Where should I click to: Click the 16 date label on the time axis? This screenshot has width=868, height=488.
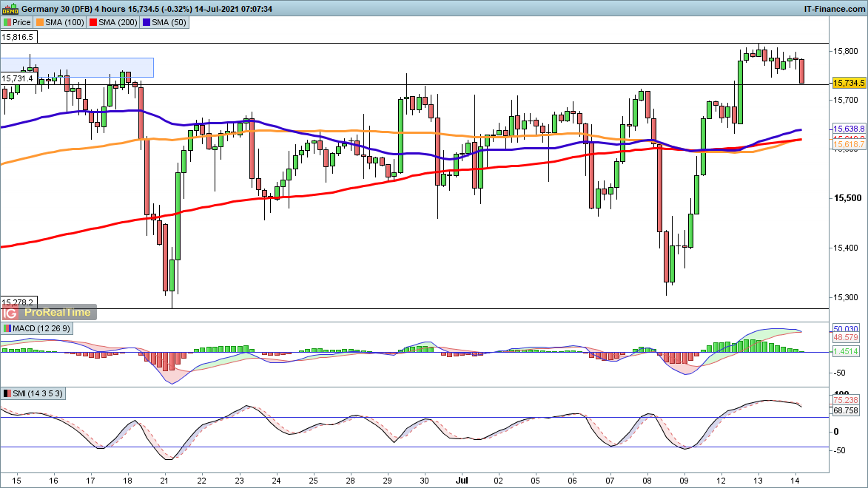tap(54, 481)
